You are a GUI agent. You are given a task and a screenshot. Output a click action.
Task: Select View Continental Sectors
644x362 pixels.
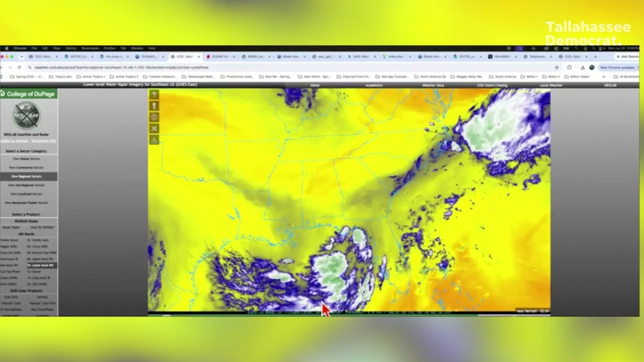tap(26, 167)
